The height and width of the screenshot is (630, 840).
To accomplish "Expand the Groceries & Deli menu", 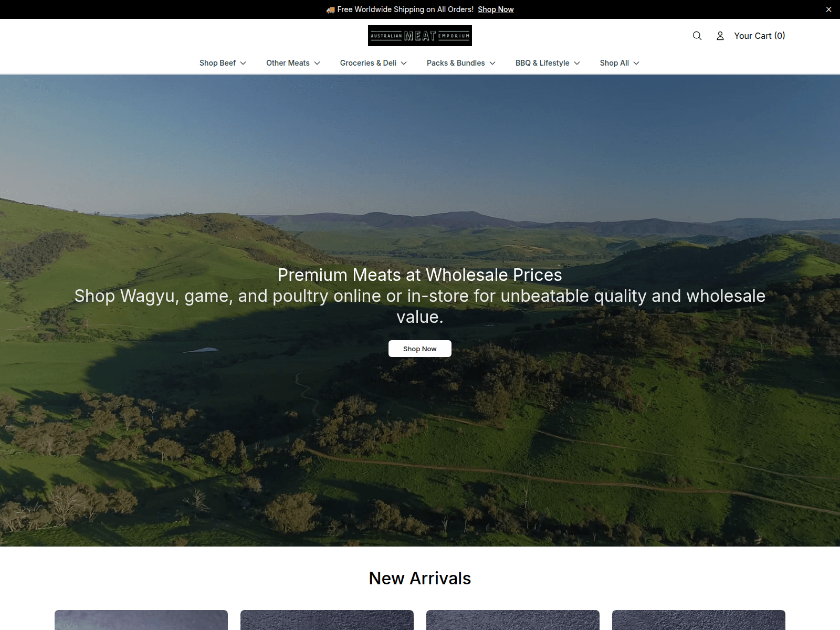I will click(x=373, y=63).
